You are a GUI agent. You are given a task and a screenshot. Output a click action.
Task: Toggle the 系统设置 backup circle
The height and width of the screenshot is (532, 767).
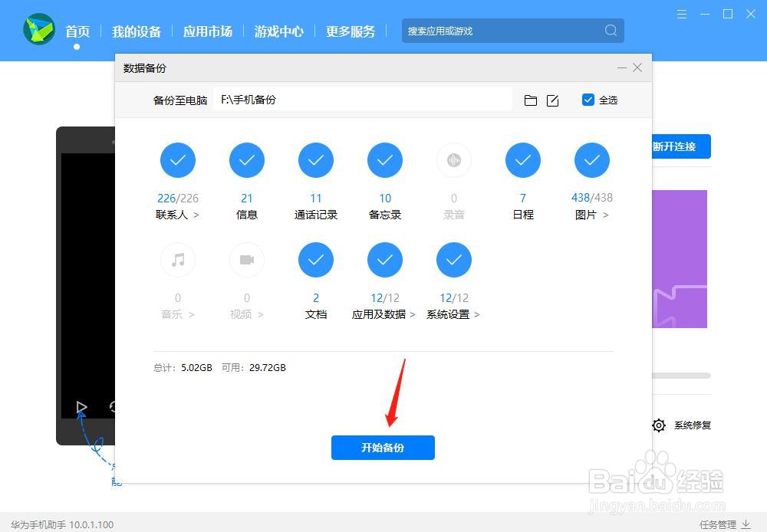click(454, 260)
